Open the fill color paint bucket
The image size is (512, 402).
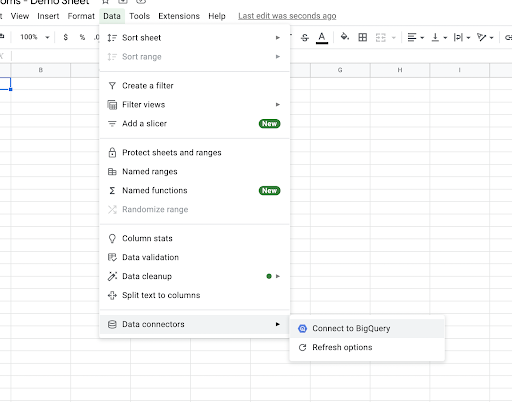(x=345, y=37)
